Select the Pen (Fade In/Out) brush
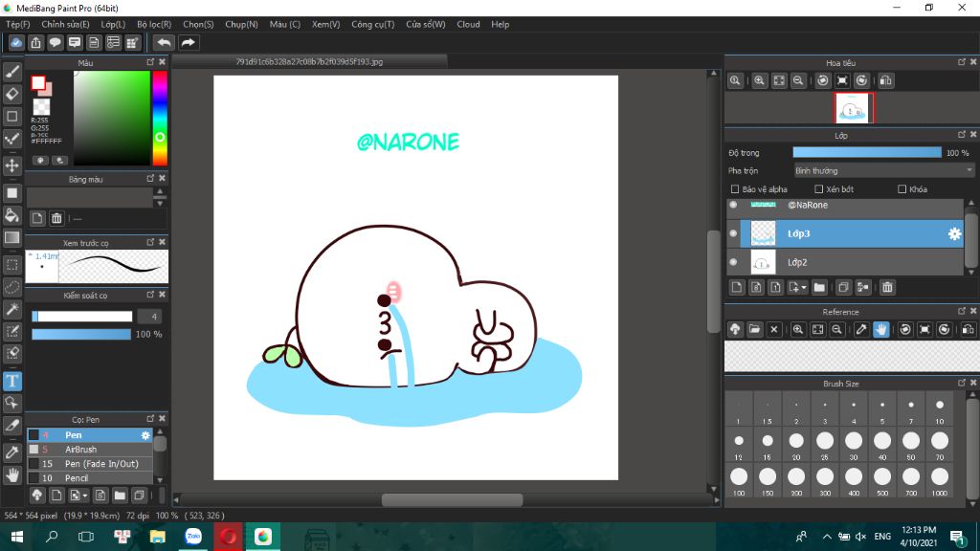This screenshot has height=551, width=980. tap(89, 464)
